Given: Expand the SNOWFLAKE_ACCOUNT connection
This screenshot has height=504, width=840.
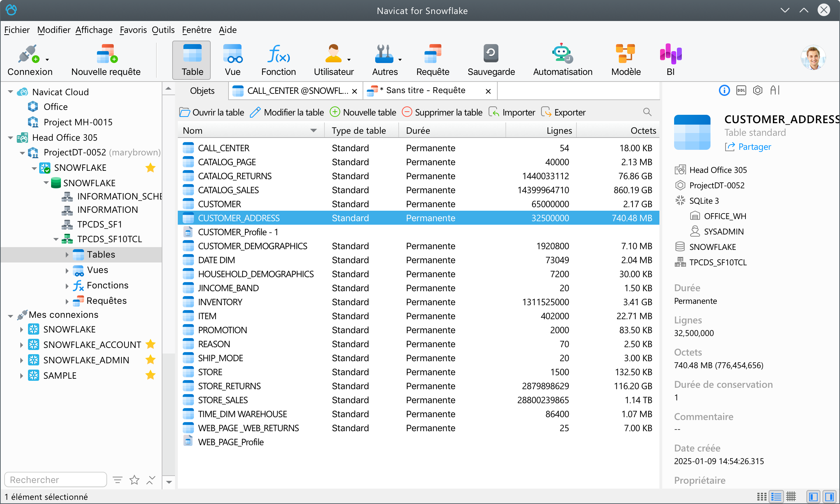Looking at the screenshot, I should point(21,345).
